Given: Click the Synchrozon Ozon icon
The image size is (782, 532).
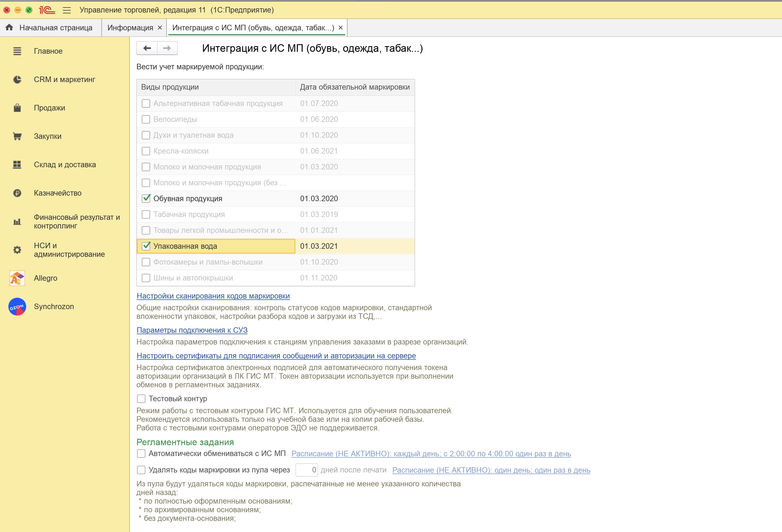Looking at the screenshot, I should point(17,307).
